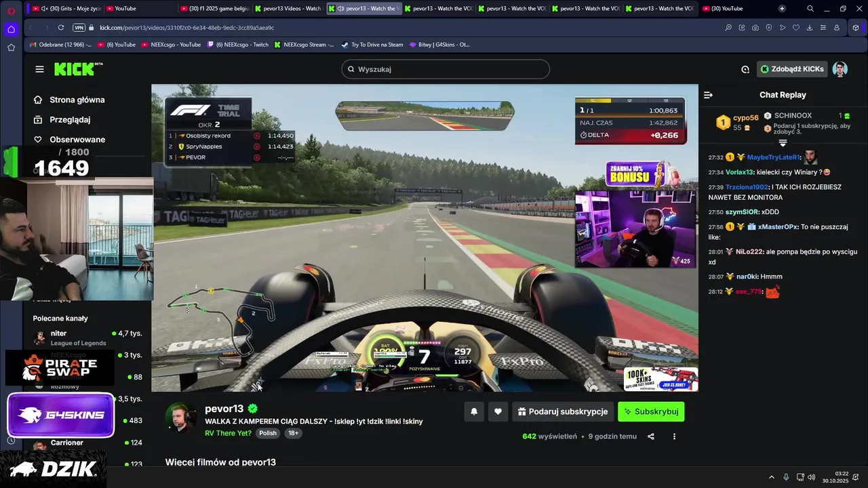The width and height of the screenshot is (868, 488).
Task: Click MaybeTryLateR1 chat username
Action: (x=774, y=157)
